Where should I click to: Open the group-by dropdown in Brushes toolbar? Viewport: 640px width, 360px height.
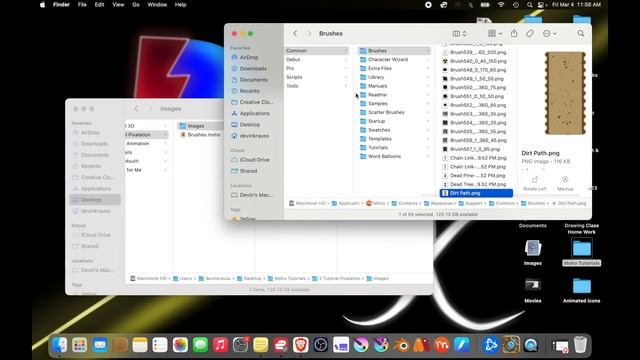(x=495, y=33)
